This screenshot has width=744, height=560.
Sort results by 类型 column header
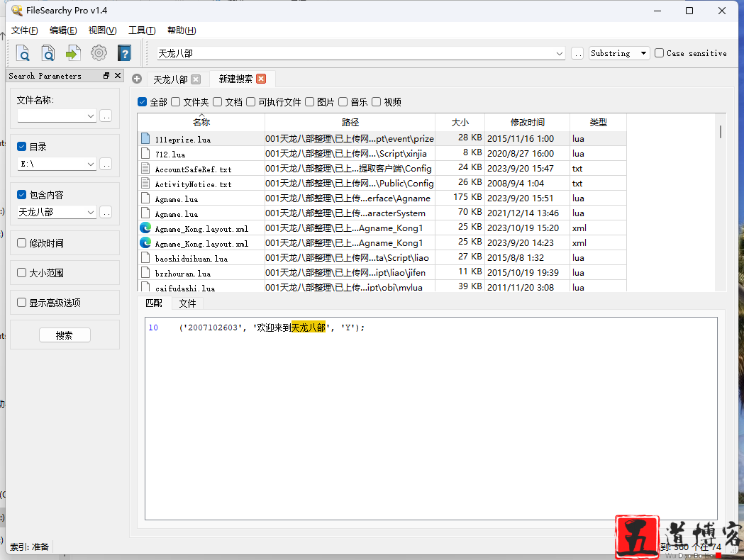[598, 123]
